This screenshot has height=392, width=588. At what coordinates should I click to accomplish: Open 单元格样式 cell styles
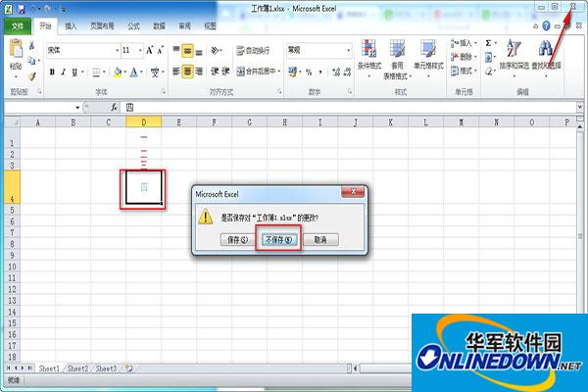428,58
